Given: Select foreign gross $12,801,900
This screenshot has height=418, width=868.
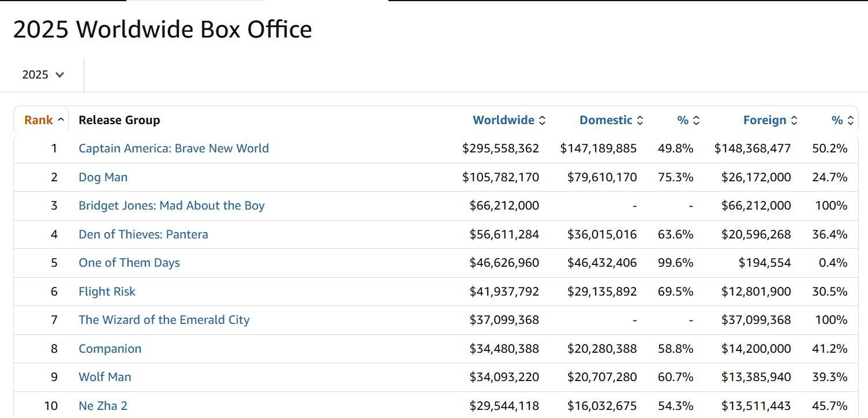Looking at the screenshot, I should (756, 292).
